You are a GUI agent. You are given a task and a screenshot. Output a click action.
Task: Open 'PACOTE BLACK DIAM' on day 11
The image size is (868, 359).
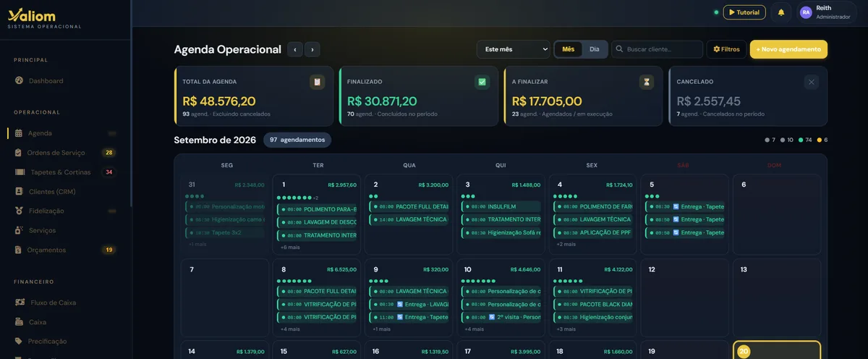[593, 304]
